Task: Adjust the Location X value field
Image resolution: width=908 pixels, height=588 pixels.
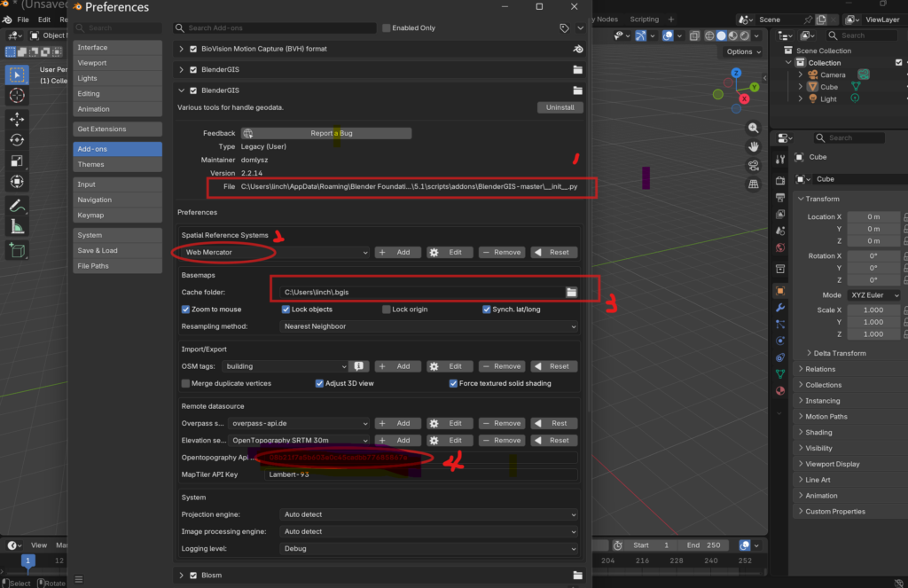Action: point(873,216)
